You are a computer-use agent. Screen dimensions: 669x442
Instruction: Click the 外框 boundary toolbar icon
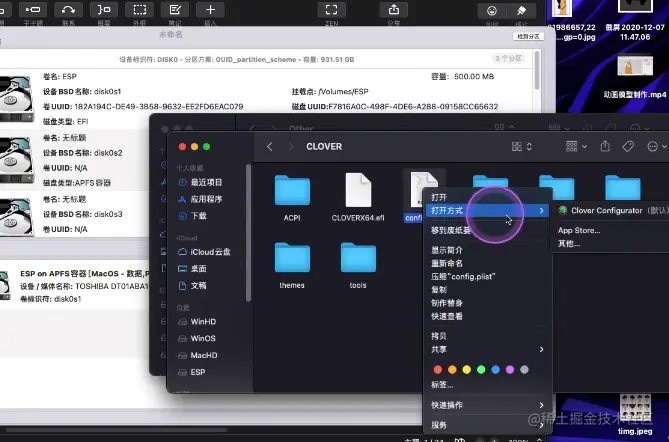click(x=140, y=10)
